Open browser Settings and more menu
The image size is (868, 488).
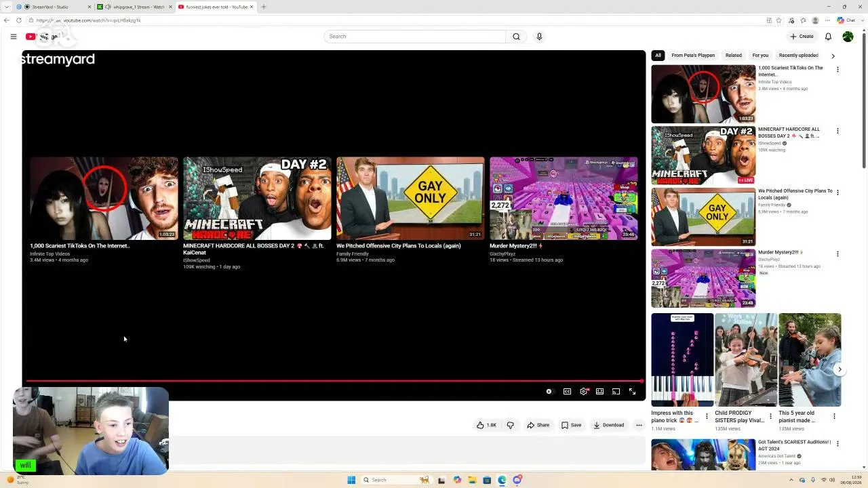tap(827, 20)
